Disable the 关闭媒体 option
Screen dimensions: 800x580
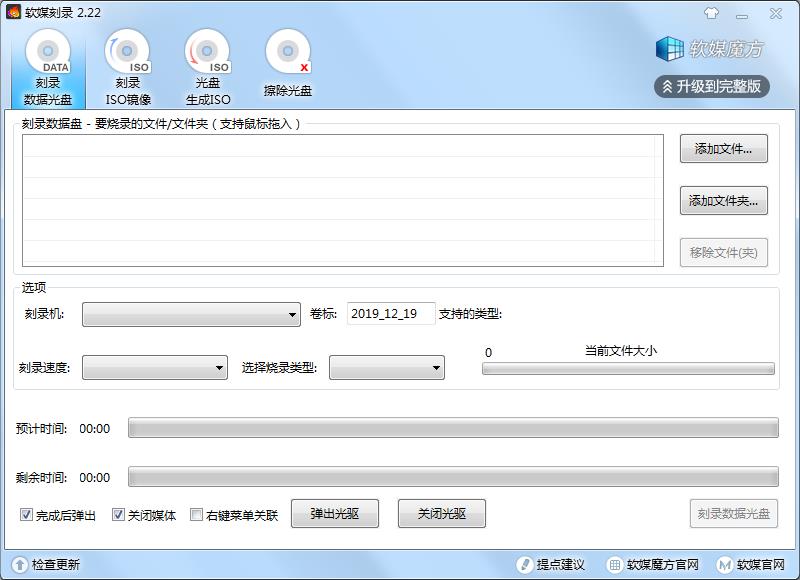[115, 514]
